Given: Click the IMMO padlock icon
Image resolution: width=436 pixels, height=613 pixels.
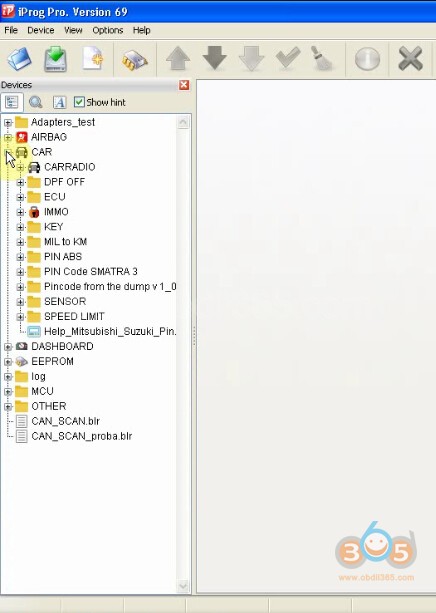Looking at the screenshot, I should [34, 212].
